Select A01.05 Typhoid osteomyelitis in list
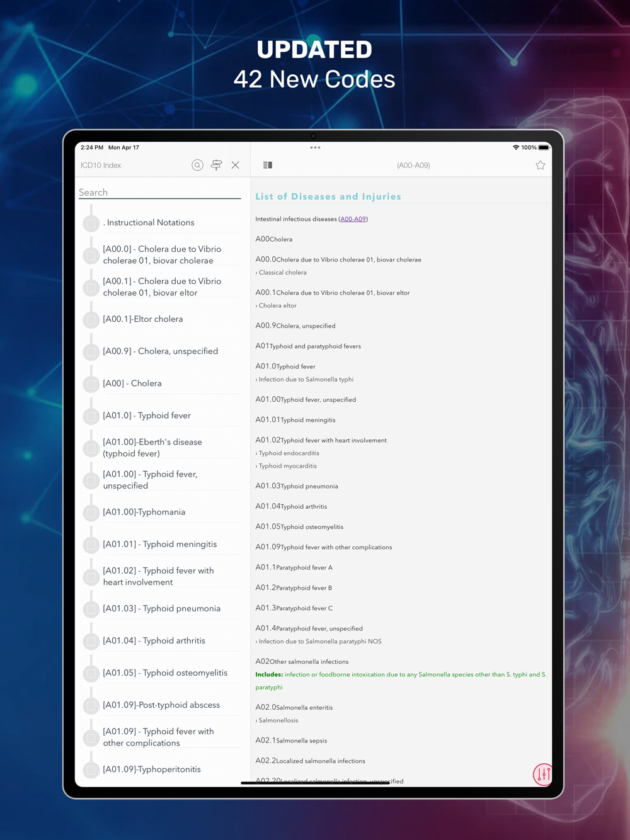This screenshot has width=630, height=840. tap(299, 526)
